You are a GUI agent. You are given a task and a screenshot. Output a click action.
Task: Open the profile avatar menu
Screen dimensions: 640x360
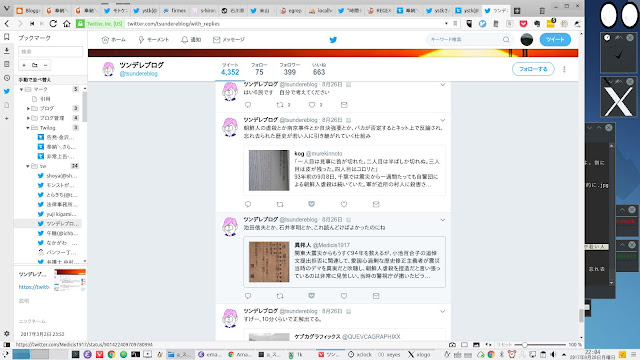[527, 40]
